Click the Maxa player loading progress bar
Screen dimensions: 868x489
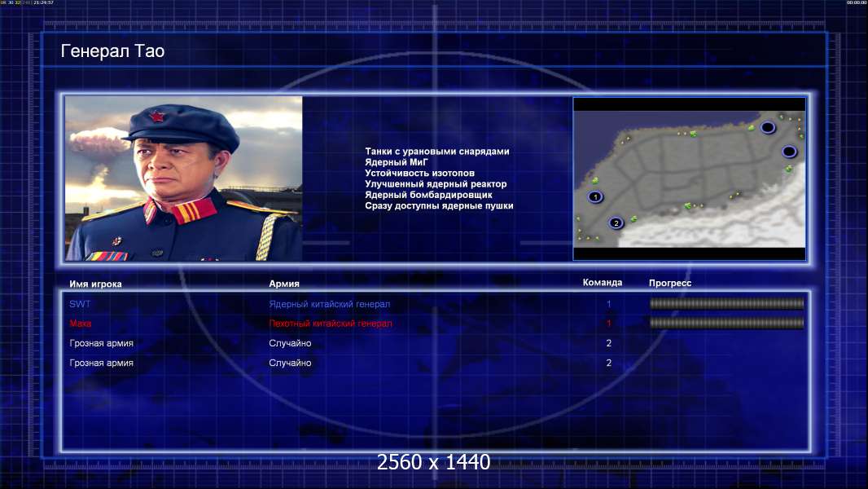click(726, 324)
